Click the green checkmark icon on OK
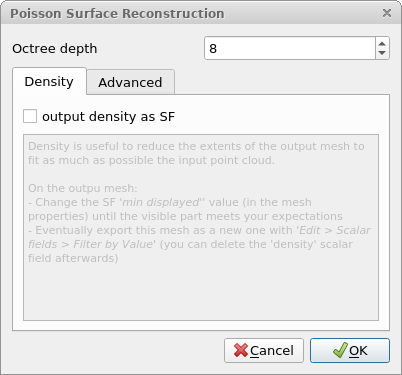 (340, 350)
